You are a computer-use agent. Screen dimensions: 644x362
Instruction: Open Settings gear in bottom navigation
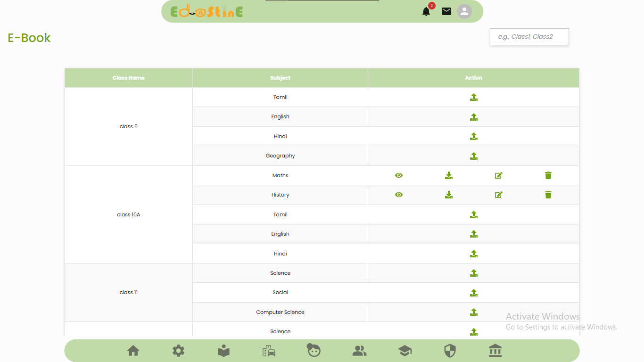[x=178, y=351]
